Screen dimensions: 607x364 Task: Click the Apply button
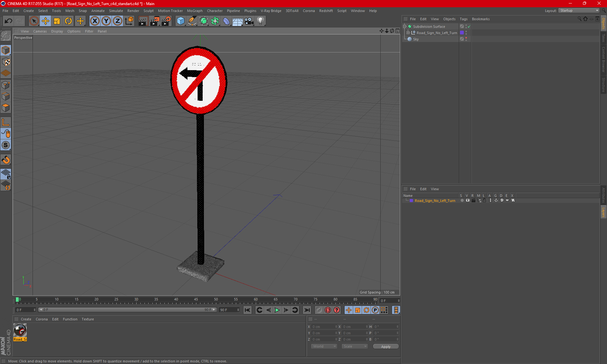tap(386, 347)
